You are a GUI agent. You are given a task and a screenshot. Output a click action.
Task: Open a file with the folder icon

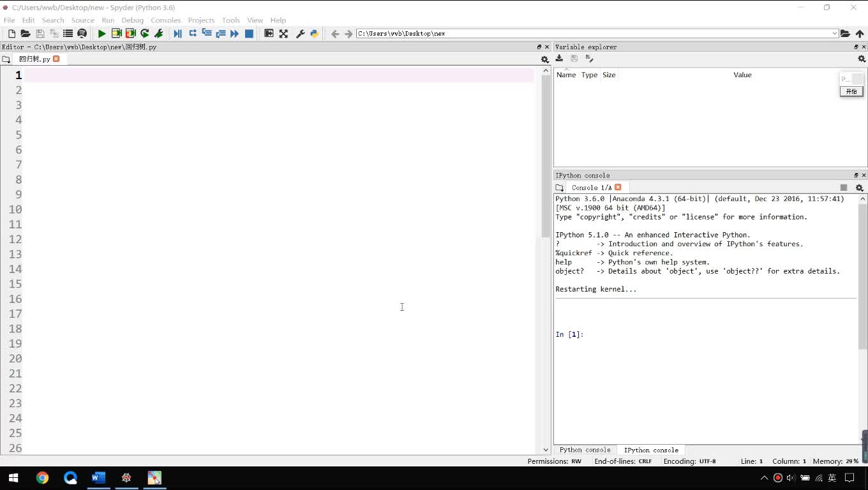point(26,34)
